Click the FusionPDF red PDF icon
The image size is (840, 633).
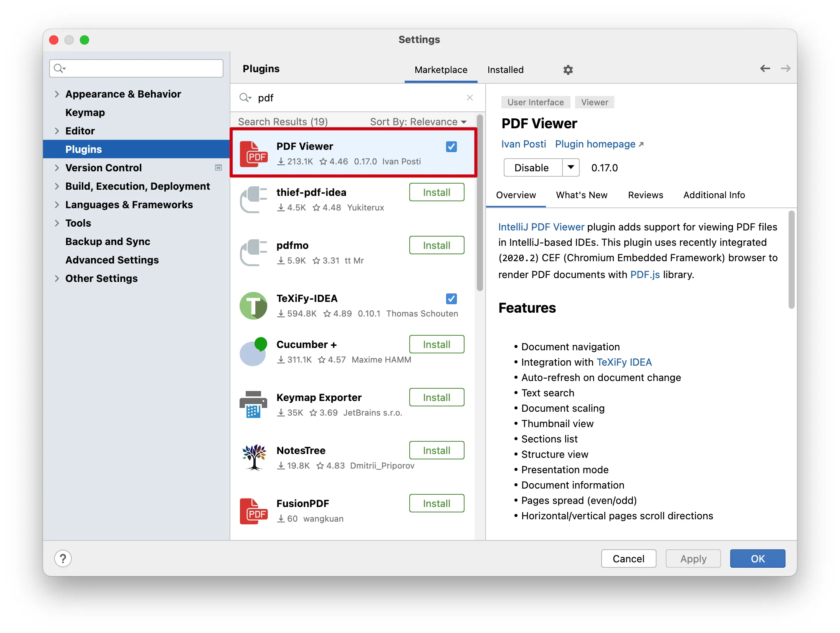[253, 511]
